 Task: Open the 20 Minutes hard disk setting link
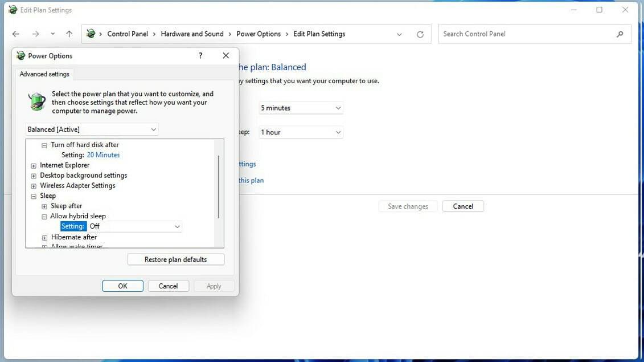pyautogui.click(x=103, y=154)
